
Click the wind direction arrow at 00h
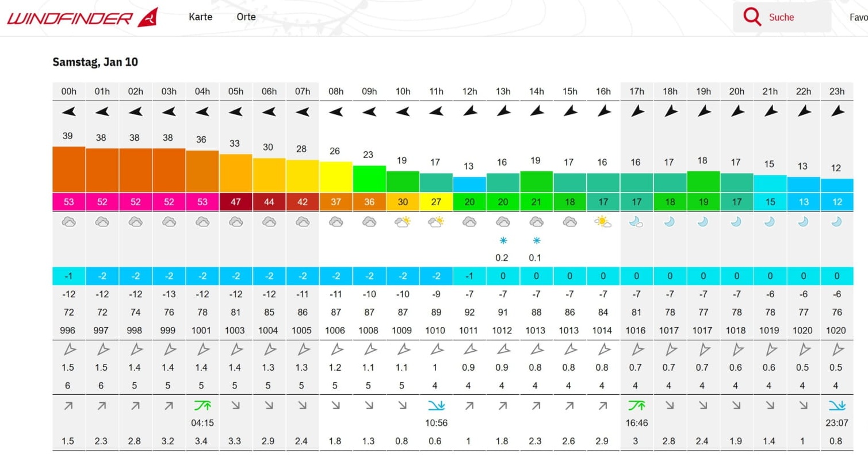(x=68, y=112)
